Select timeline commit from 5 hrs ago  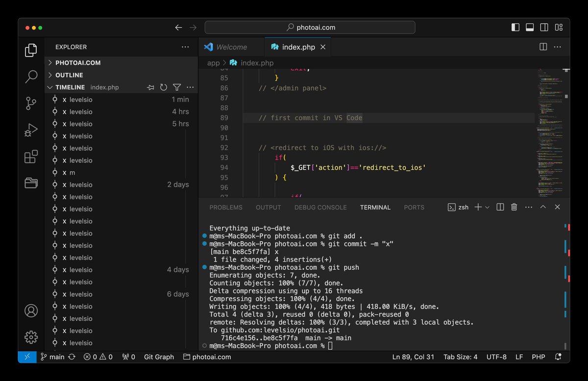click(122, 124)
